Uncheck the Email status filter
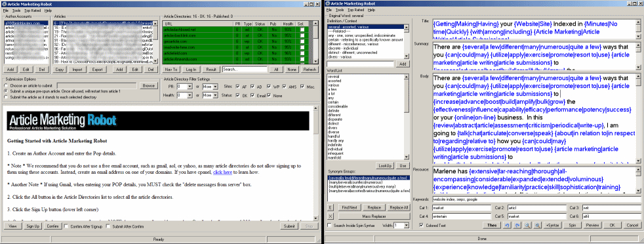The height and width of the screenshot is (244, 644). pos(252,95)
